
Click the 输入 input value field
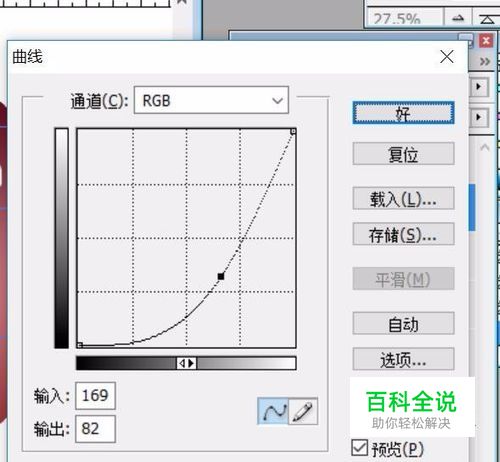pos(95,396)
